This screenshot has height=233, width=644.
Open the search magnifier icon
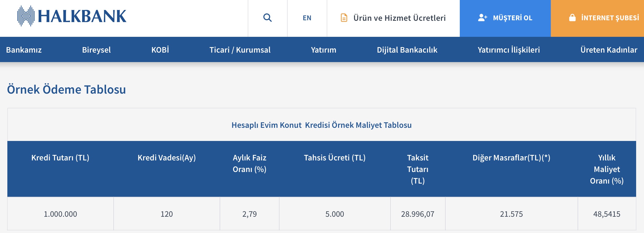267,18
